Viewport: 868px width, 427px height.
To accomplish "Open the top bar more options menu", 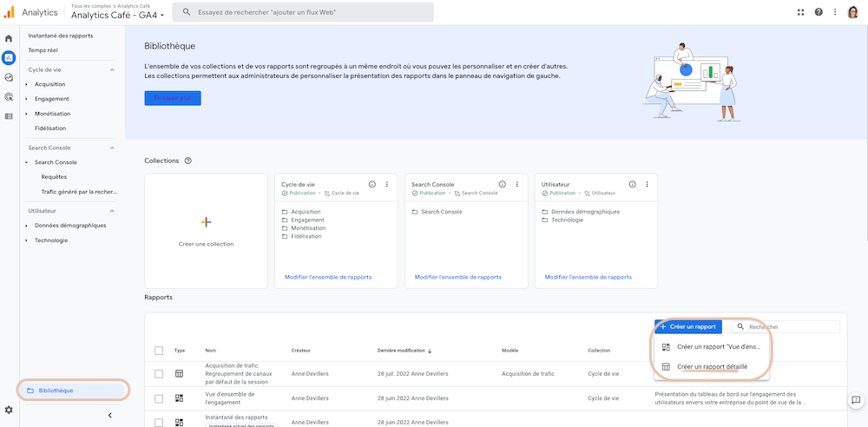I will point(835,12).
